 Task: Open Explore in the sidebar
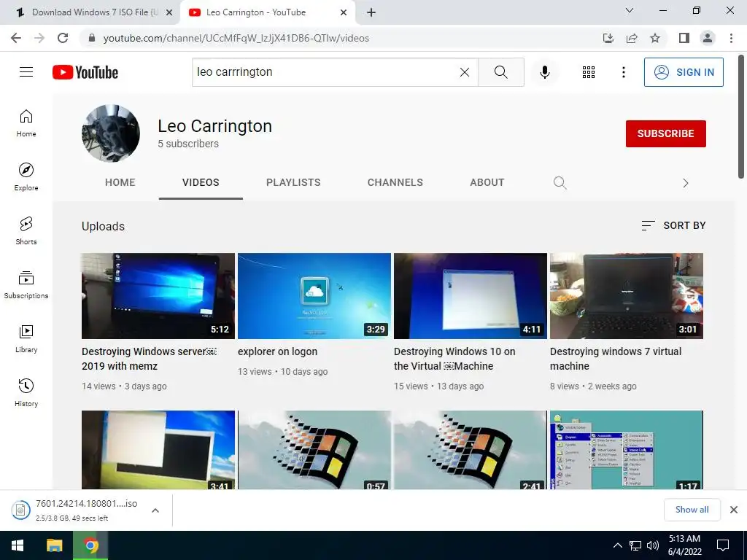[x=26, y=177]
